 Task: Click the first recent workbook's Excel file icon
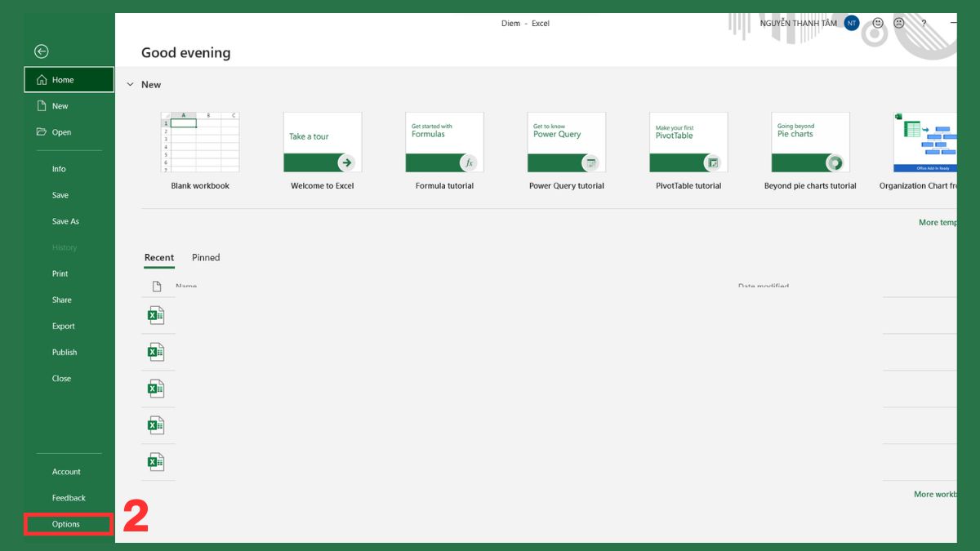tap(158, 314)
